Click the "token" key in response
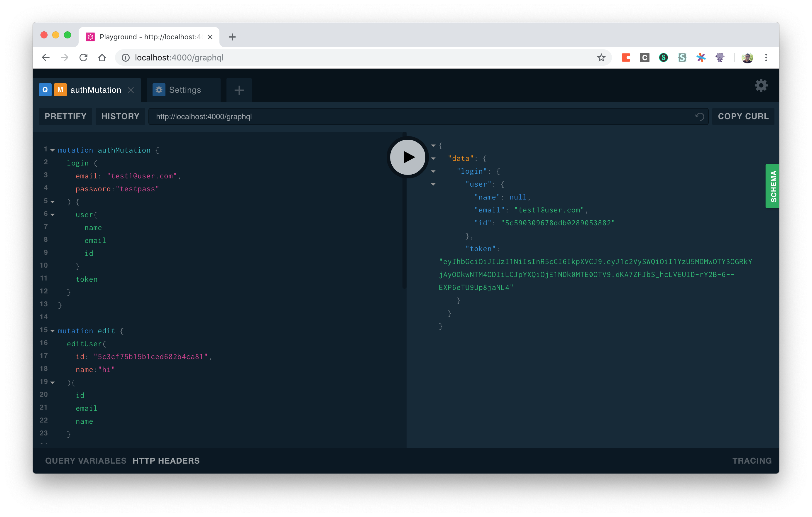This screenshot has height=517, width=812. point(481,249)
